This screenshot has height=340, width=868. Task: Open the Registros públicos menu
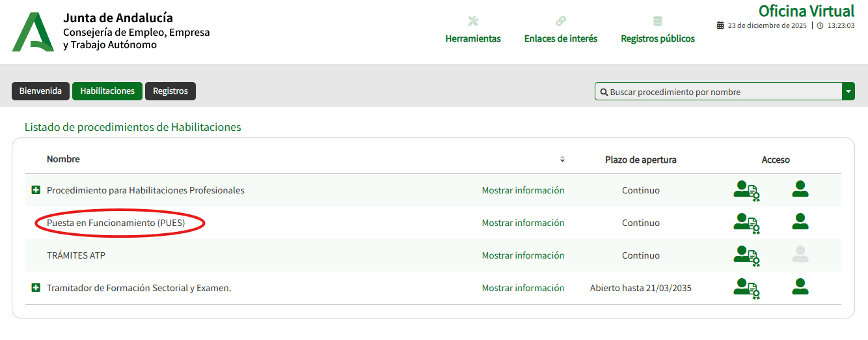(657, 31)
